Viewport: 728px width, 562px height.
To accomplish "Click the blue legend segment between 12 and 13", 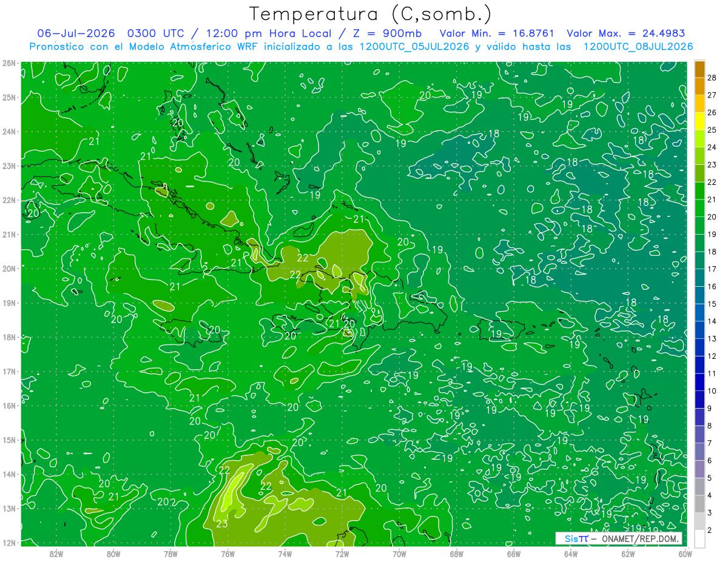I will (699, 347).
